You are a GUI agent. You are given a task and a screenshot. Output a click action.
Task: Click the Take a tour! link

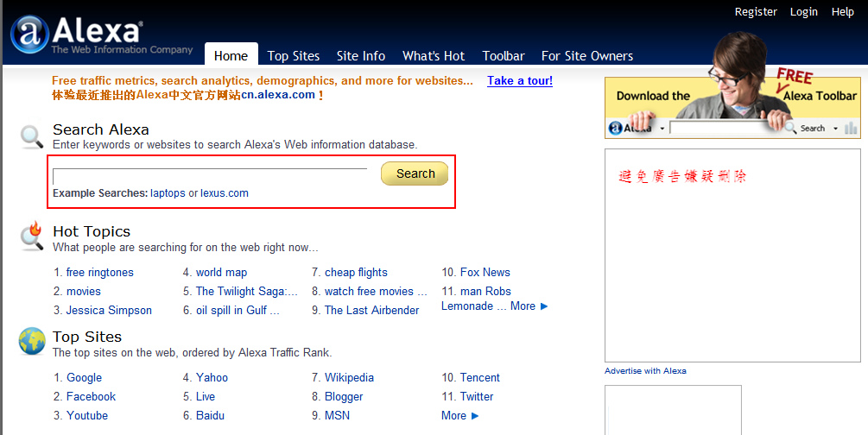point(520,81)
